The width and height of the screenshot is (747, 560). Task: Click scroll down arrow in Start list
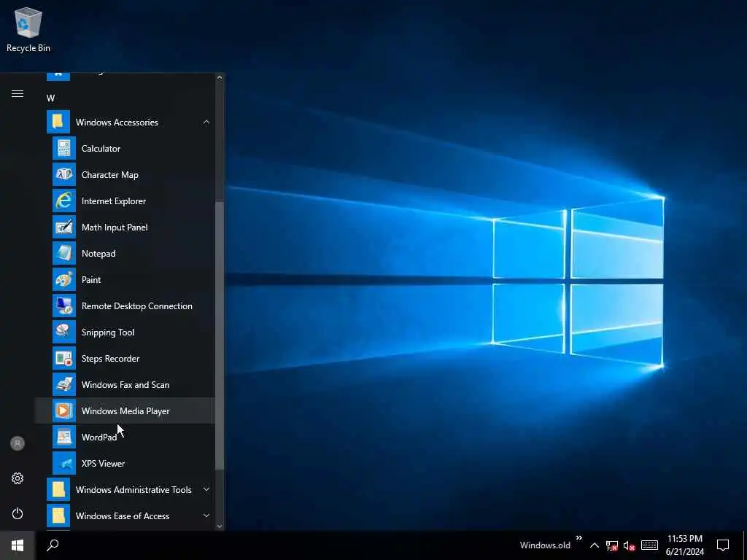(x=219, y=526)
